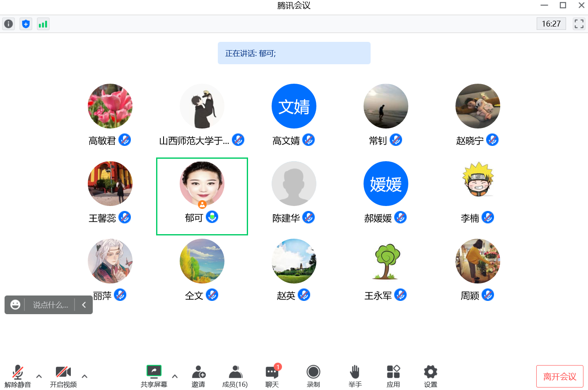Open the Members (成员) list
Viewport: 588px width, 390px height.
coord(235,376)
